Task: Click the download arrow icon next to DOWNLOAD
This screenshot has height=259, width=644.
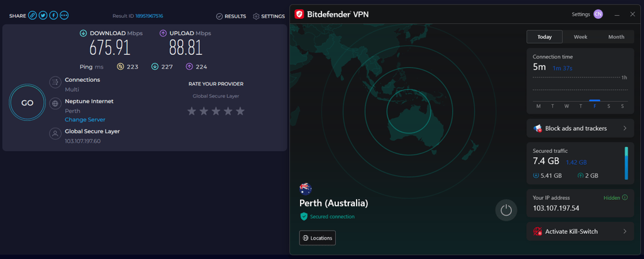Action: point(84,33)
